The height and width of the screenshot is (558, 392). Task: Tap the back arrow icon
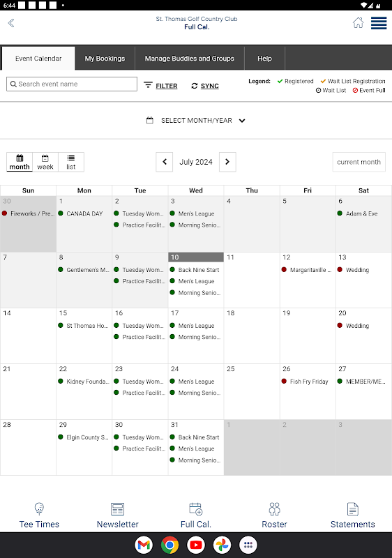11,23
